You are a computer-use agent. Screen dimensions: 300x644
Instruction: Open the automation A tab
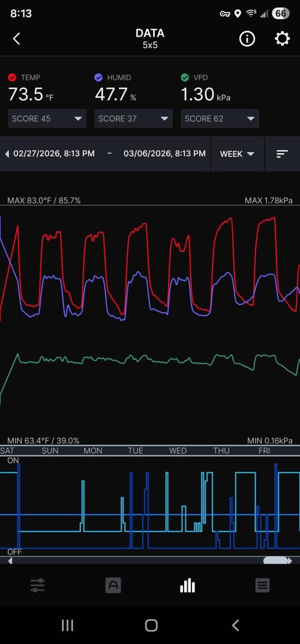tap(113, 585)
